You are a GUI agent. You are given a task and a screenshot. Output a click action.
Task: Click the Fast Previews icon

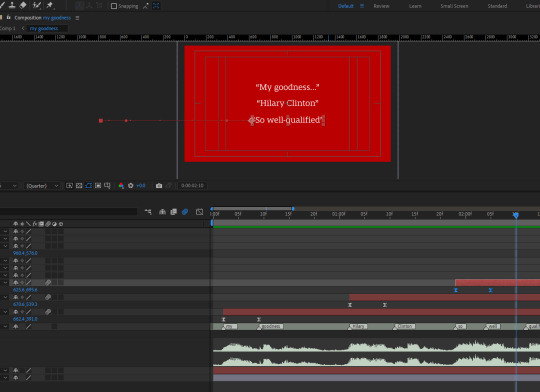coord(69,186)
